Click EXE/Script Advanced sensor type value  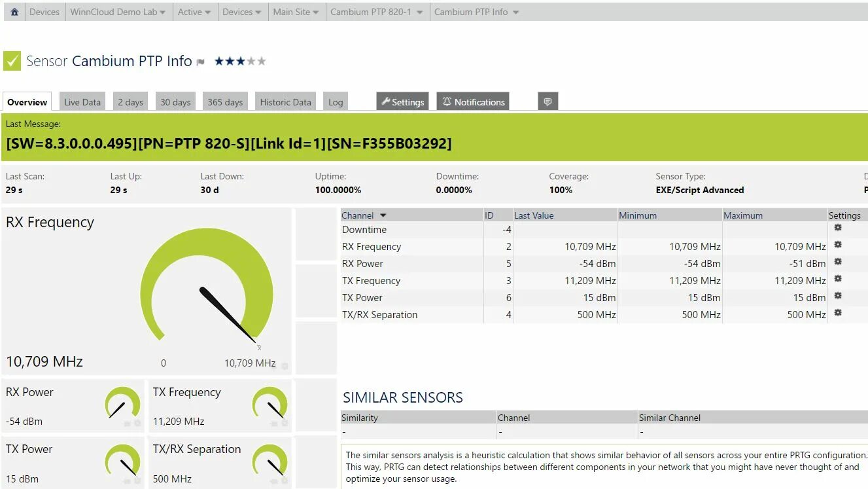click(x=700, y=190)
